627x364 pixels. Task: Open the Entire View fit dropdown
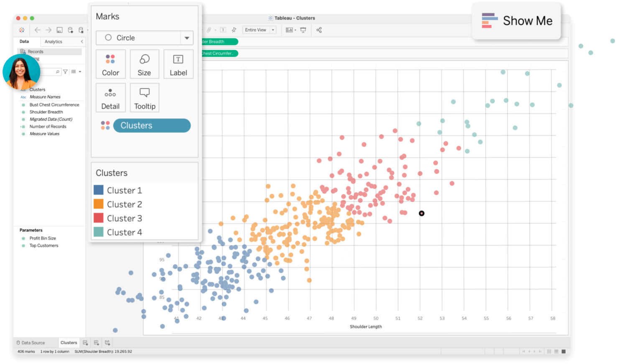(x=259, y=30)
